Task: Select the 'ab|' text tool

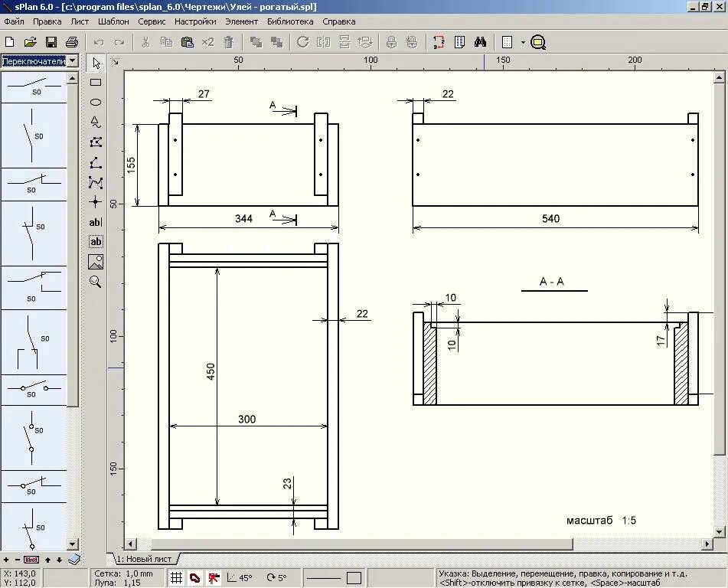Action: click(x=96, y=223)
